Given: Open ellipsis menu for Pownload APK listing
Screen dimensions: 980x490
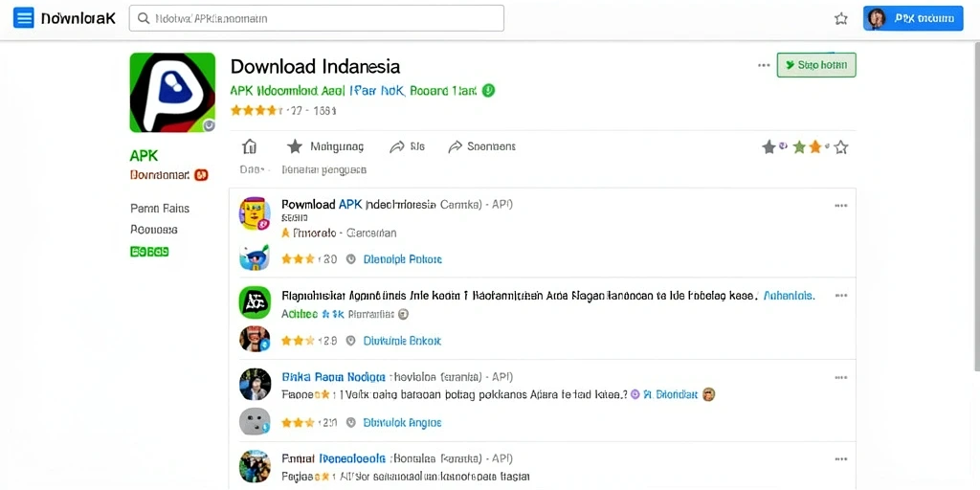Looking at the screenshot, I should [x=841, y=206].
